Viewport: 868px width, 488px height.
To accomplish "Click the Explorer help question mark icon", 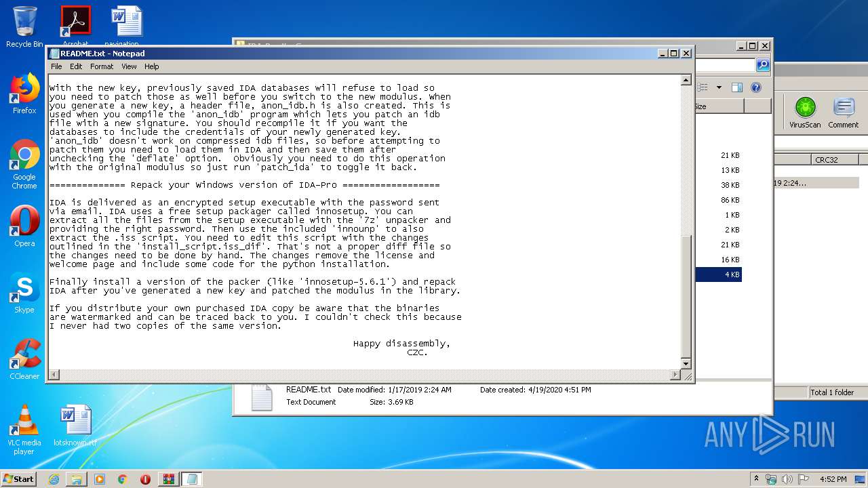I will pos(756,87).
